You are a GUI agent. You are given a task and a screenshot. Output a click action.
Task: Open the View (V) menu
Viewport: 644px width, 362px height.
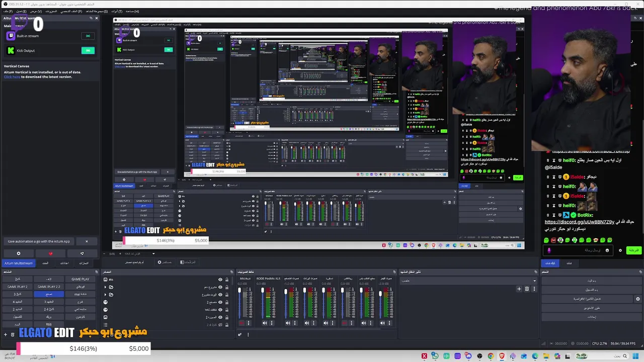pos(36,11)
